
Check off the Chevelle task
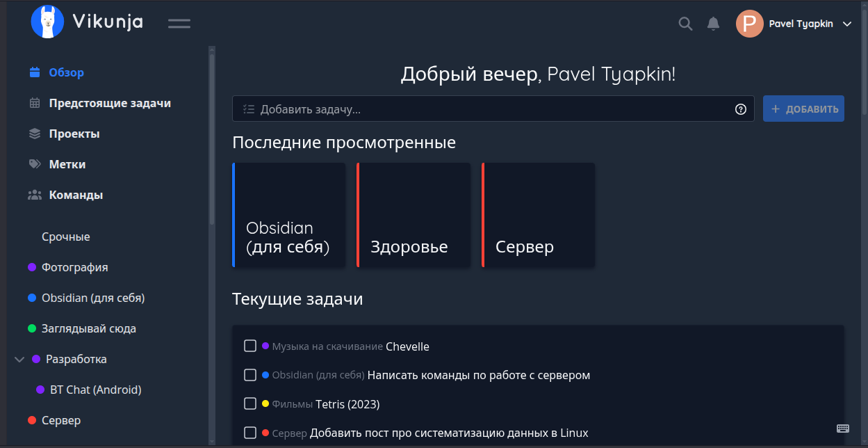(250, 346)
